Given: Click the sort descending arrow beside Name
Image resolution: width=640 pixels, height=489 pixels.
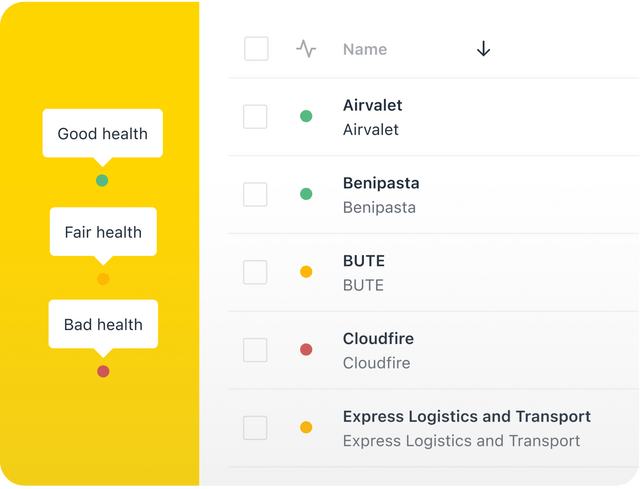Looking at the screenshot, I should coord(483,49).
